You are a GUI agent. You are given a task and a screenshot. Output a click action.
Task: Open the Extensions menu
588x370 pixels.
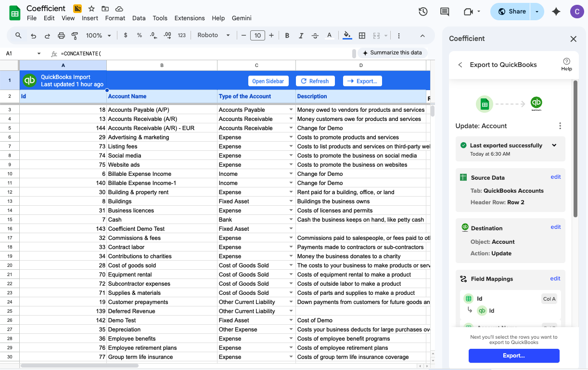(189, 18)
